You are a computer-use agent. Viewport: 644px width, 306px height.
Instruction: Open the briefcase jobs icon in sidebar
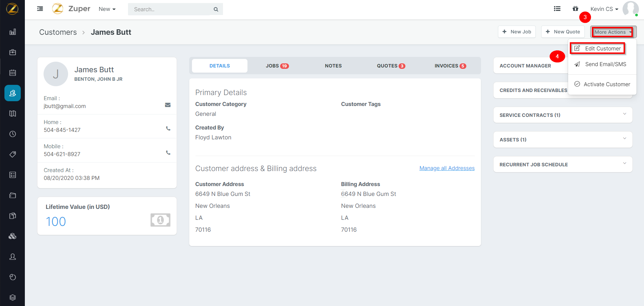pos(13,52)
